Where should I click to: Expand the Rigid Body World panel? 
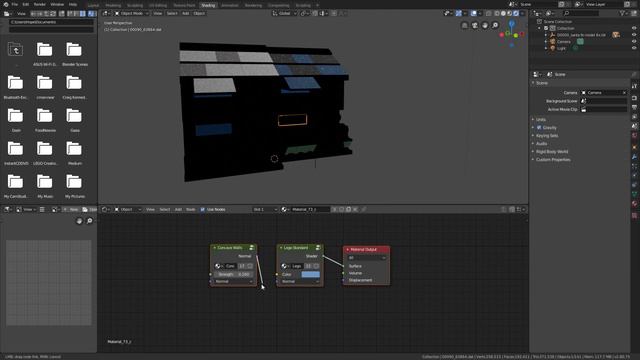(551, 151)
